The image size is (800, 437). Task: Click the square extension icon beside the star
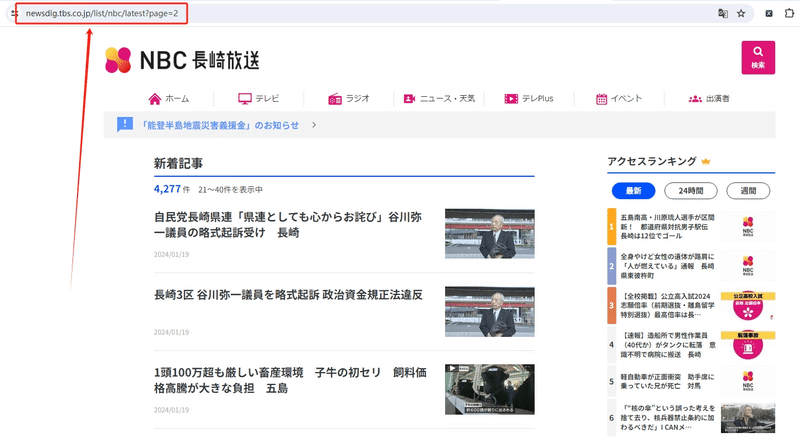768,13
